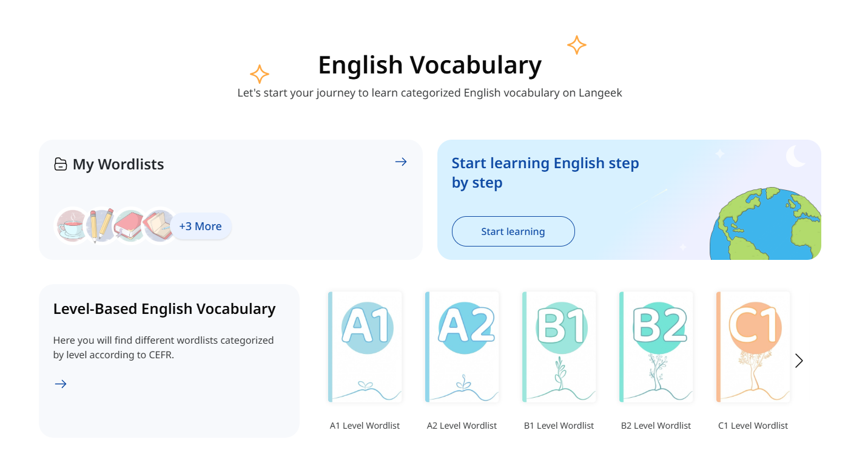Expand more wordlists via +3 More chip
The image size is (868, 456).
[x=201, y=225]
